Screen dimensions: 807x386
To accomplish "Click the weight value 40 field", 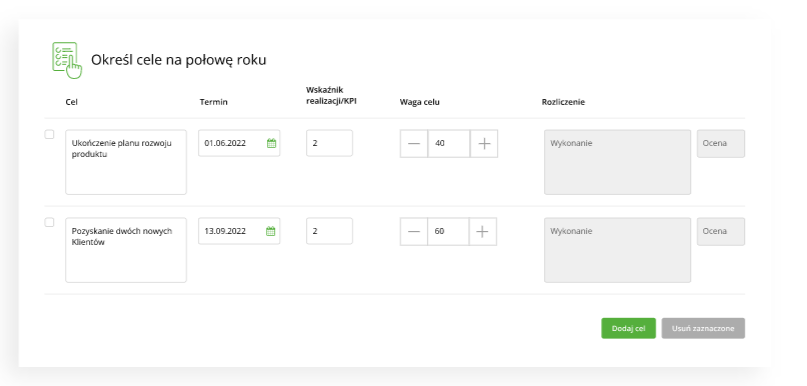I will pyautogui.click(x=449, y=144).
